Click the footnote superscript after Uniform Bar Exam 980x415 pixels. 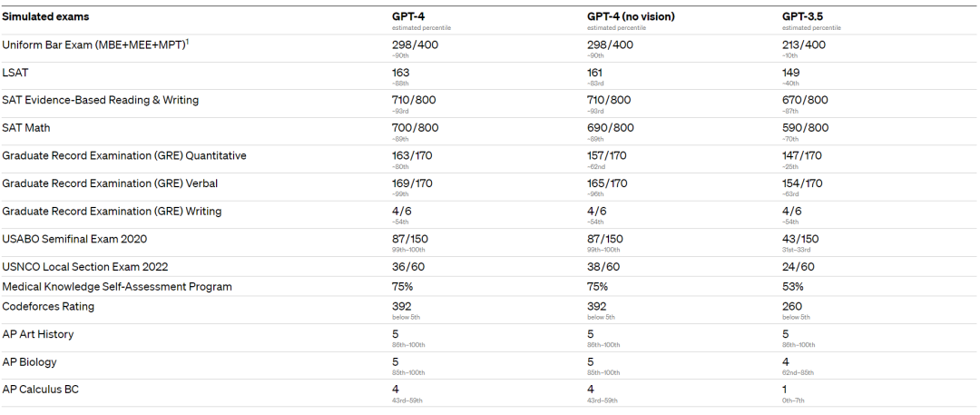[x=188, y=40]
